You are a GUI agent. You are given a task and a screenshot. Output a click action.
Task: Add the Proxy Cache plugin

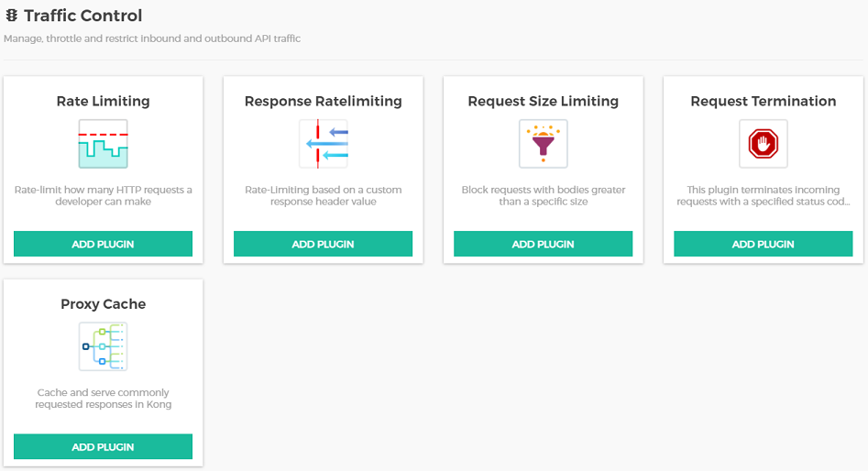click(103, 447)
